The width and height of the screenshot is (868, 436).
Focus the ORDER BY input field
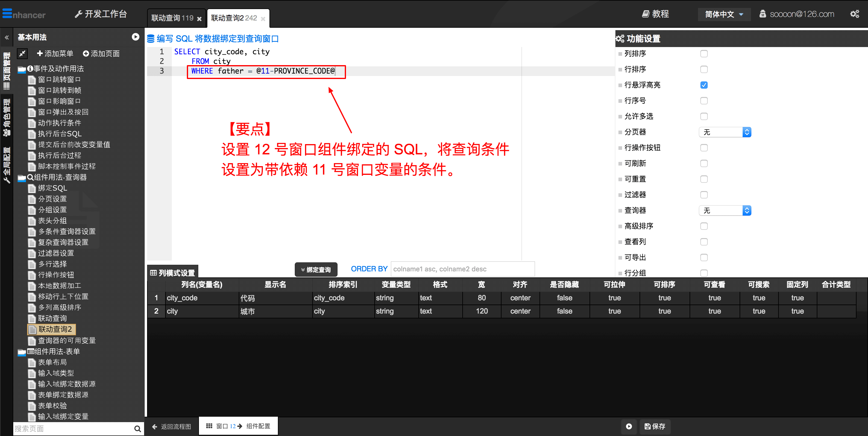click(x=462, y=269)
